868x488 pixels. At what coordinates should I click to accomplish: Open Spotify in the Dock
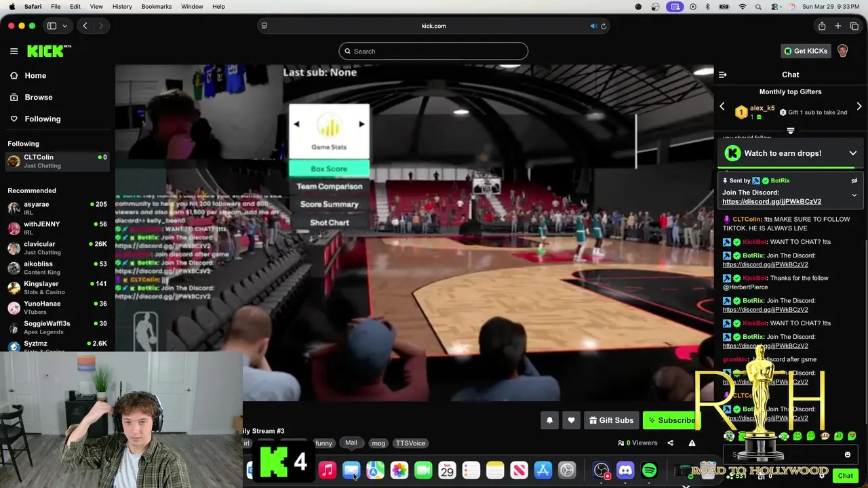pyautogui.click(x=649, y=470)
